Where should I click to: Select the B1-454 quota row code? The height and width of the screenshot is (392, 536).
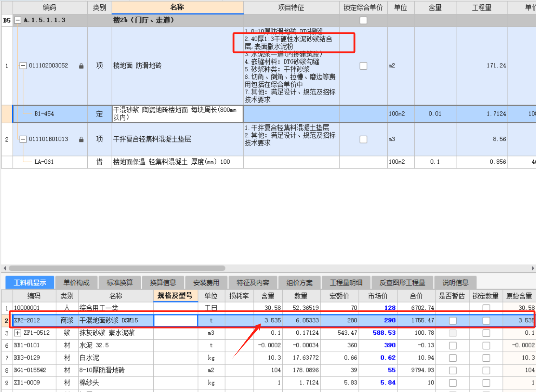tap(44, 114)
